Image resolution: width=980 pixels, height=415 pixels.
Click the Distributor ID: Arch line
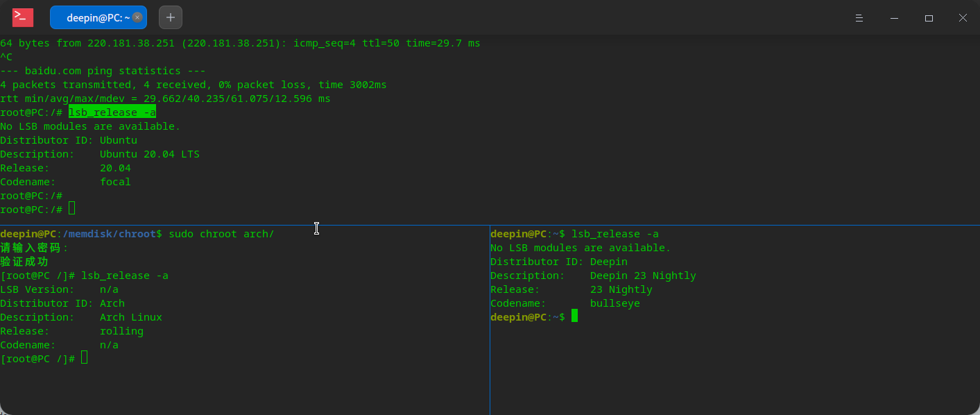click(62, 303)
